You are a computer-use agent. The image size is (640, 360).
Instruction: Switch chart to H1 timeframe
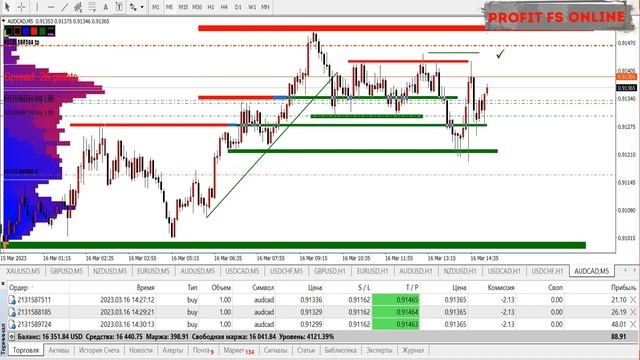[211, 7]
